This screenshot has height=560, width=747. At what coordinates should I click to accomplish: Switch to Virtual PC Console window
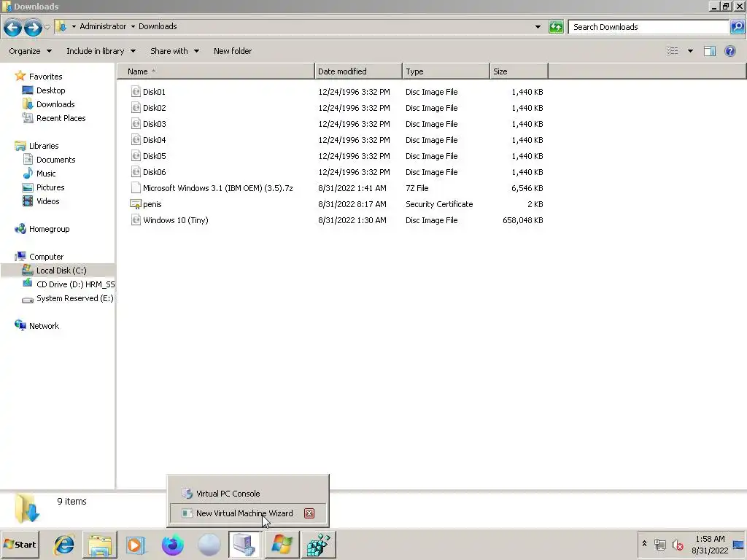click(x=247, y=494)
